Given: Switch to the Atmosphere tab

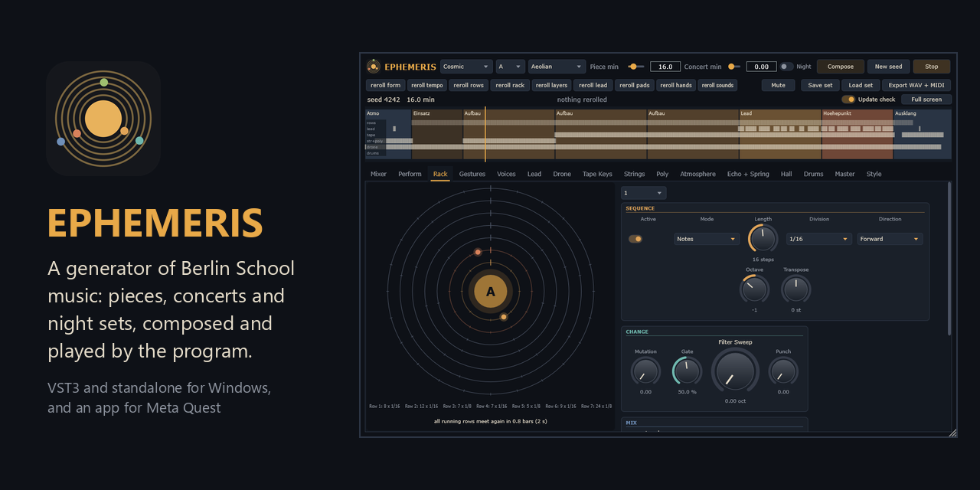Looking at the screenshot, I should [x=698, y=174].
